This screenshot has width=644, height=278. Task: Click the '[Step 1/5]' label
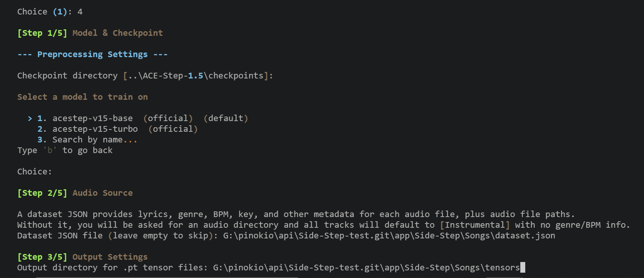pos(42,33)
